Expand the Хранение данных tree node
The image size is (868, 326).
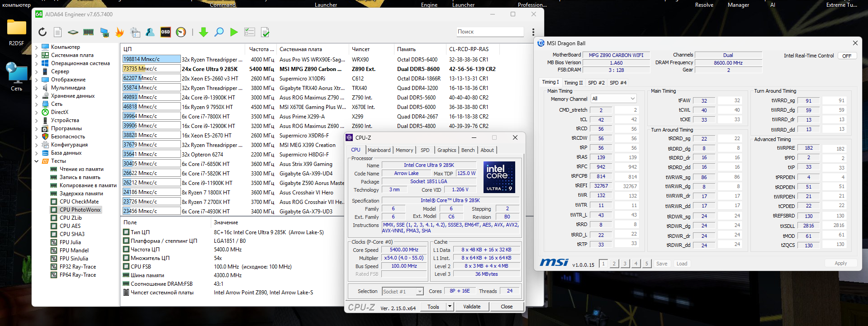click(37, 96)
